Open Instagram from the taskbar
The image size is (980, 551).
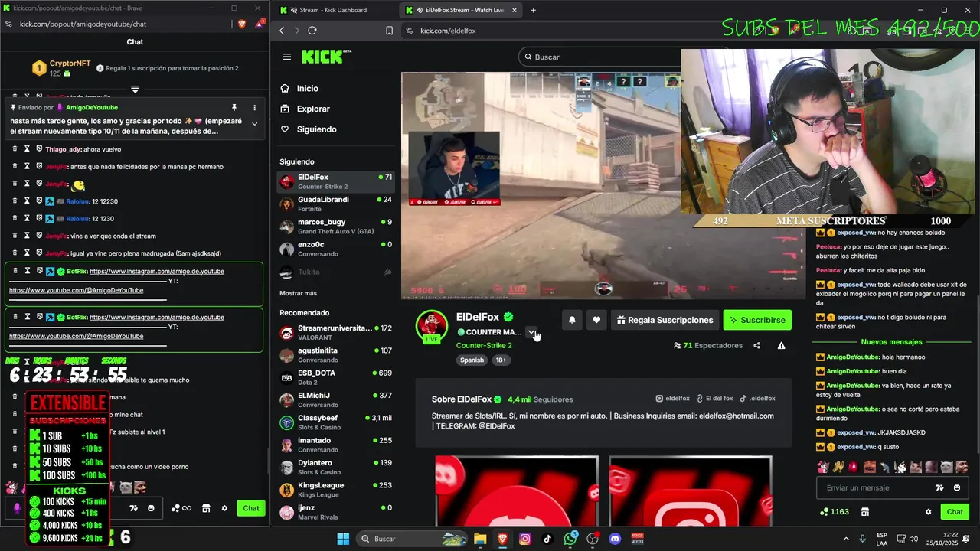[524, 539]
